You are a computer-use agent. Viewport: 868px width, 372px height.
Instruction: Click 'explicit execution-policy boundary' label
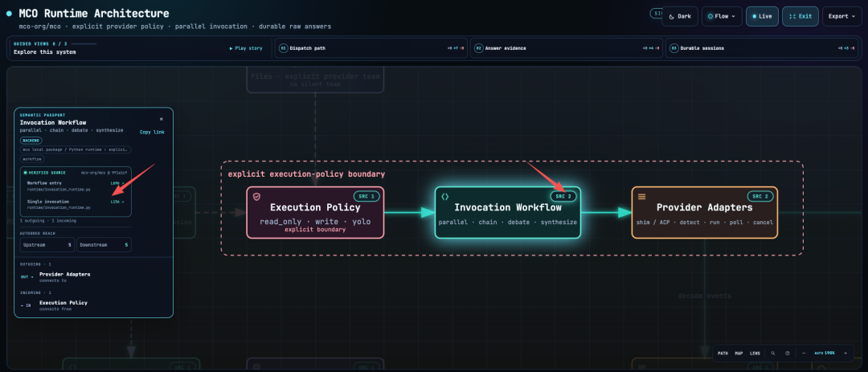(x=306, y=174)
